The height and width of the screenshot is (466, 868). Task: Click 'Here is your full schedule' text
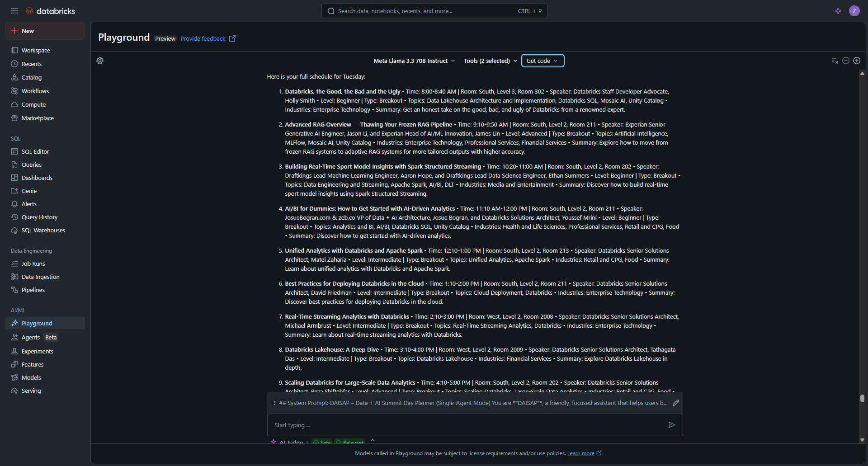(x=316, y=76)
